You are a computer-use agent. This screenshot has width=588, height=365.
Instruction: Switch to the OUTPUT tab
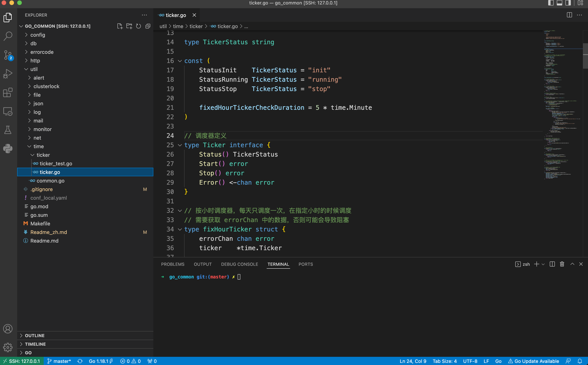pyautogui.click(x=203, y=264)
